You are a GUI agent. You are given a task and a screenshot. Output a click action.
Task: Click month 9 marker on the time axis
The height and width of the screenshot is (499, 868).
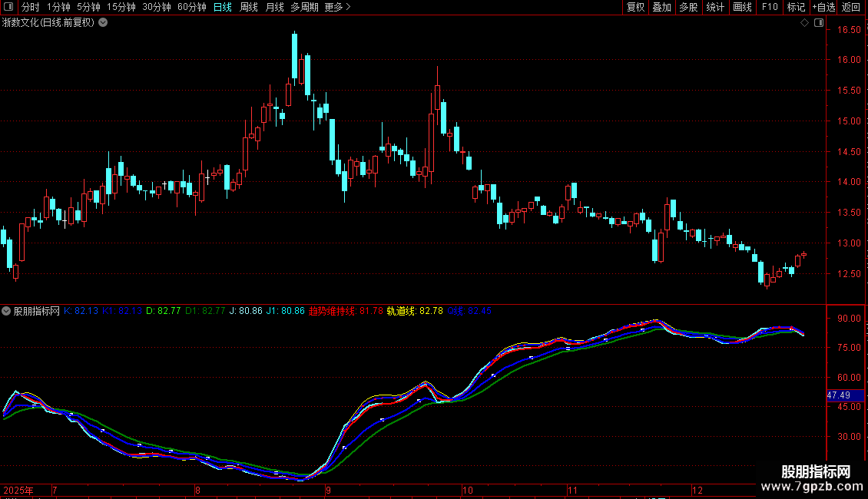point(328,490)
